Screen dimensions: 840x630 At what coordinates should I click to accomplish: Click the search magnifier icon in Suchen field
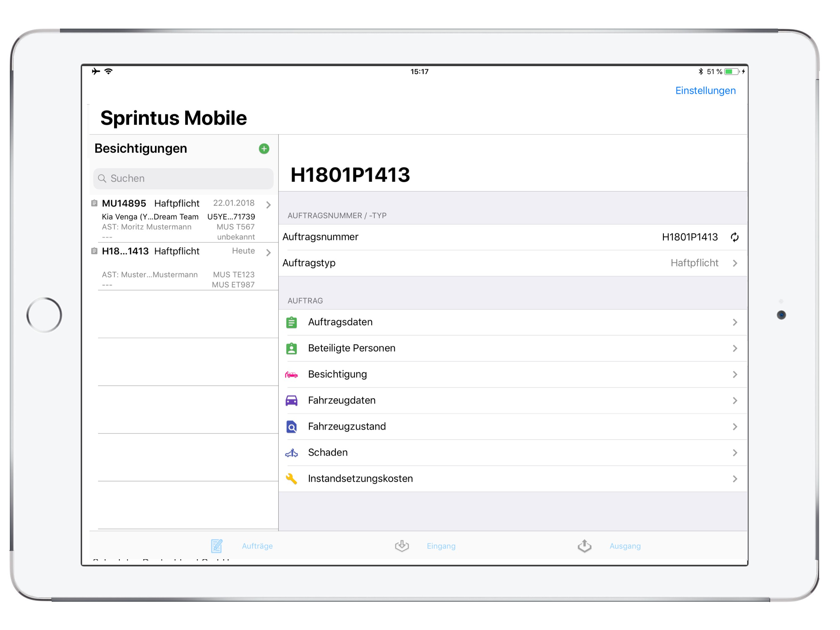pyautogui.click(x=102, y=179)
